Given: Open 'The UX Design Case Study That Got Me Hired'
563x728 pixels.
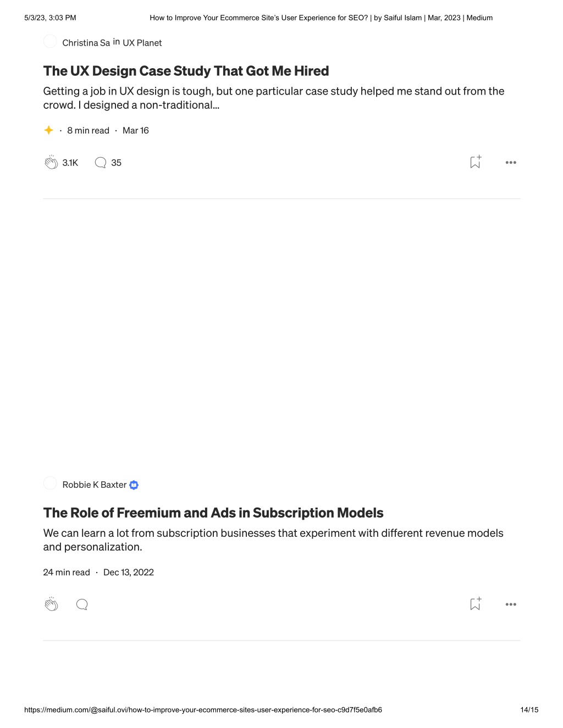Looking at the screenshot, I should pyautogui.click(x=186, y=71).
